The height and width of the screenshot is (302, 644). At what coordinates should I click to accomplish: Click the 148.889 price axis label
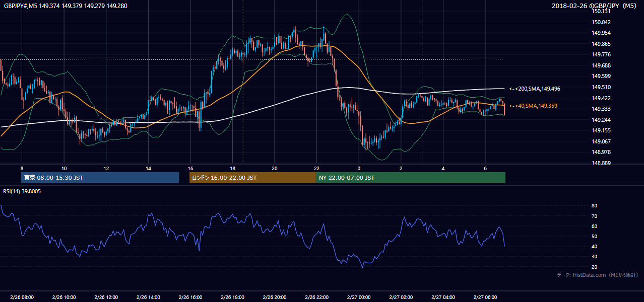(602, 163)
